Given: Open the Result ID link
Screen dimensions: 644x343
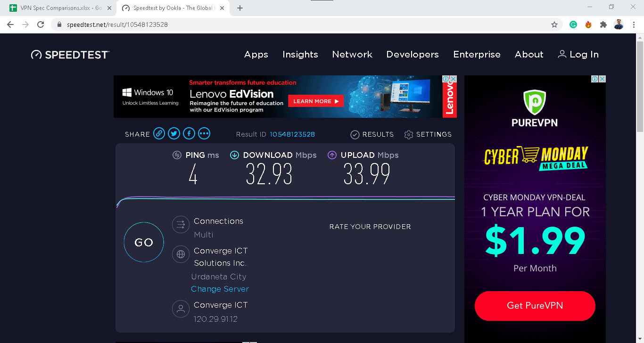Looking at the screenshot, I should (292, 134).
